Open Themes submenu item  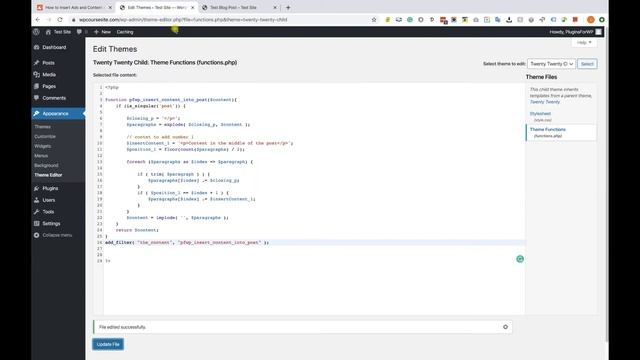(x=42, y=127)
